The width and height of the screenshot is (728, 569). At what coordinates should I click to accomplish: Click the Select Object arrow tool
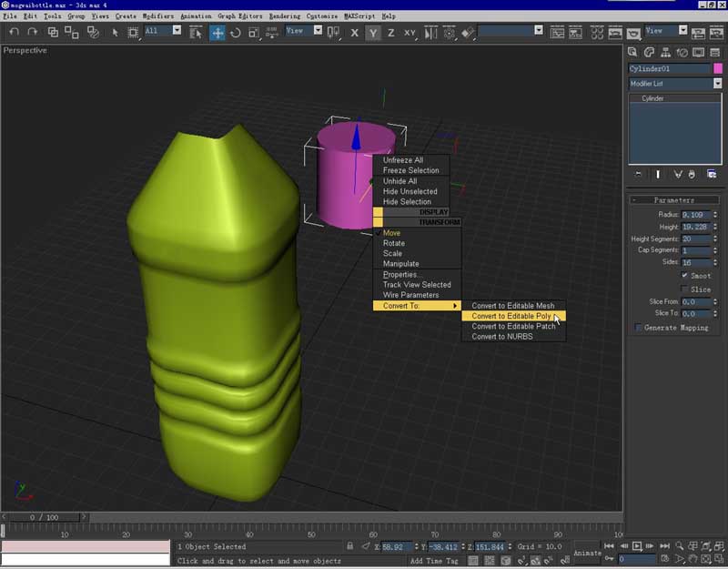click(116, 32)
